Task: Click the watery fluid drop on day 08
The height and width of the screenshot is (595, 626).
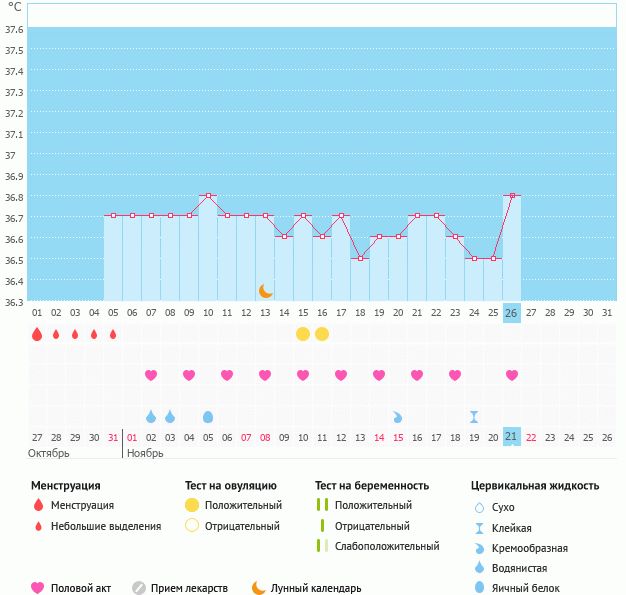Action: click(170, 416)
